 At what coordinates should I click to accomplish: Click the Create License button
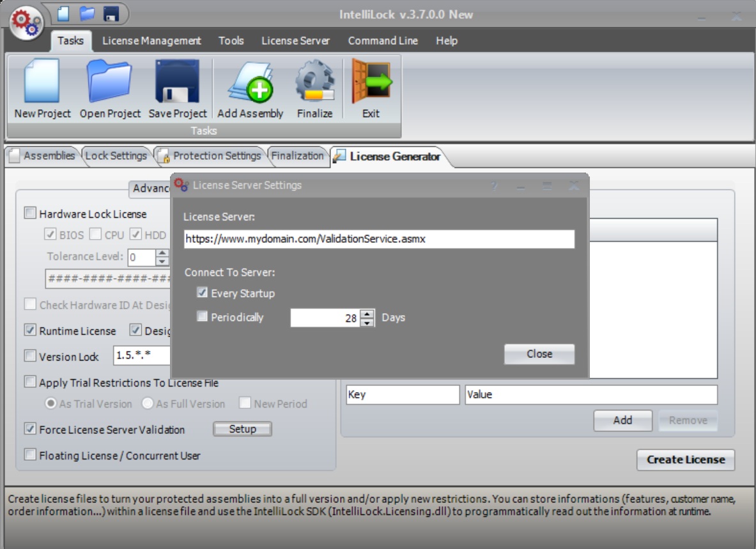pyautogui.click(x=686, y=460)
